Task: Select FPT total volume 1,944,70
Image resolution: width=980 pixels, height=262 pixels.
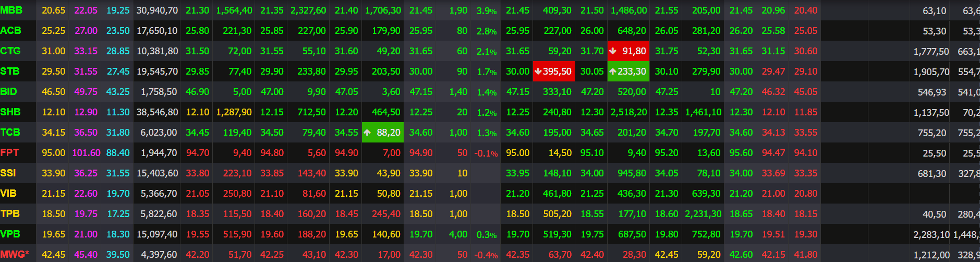Action: pyautogui.click(x=159, y=153)
